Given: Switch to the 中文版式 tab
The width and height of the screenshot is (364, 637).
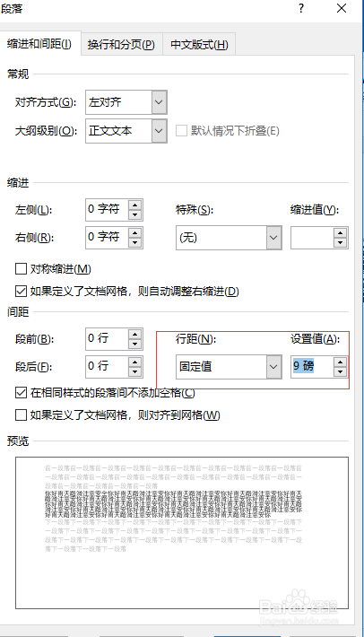Looking at the screenshot, I should pos(199,44).
